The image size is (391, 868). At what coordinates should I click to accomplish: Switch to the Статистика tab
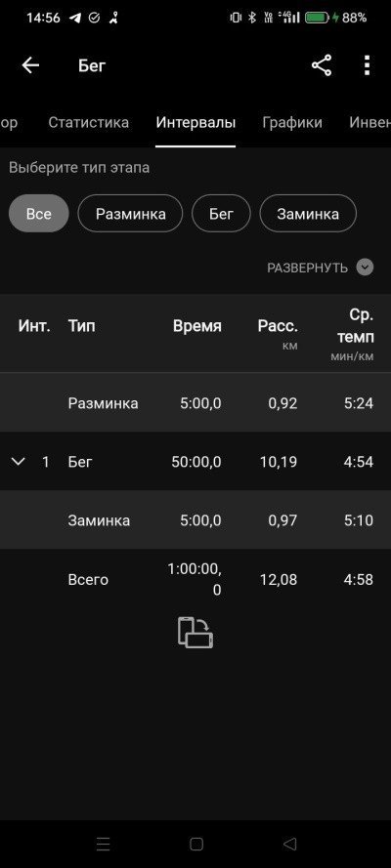(89, 122)
